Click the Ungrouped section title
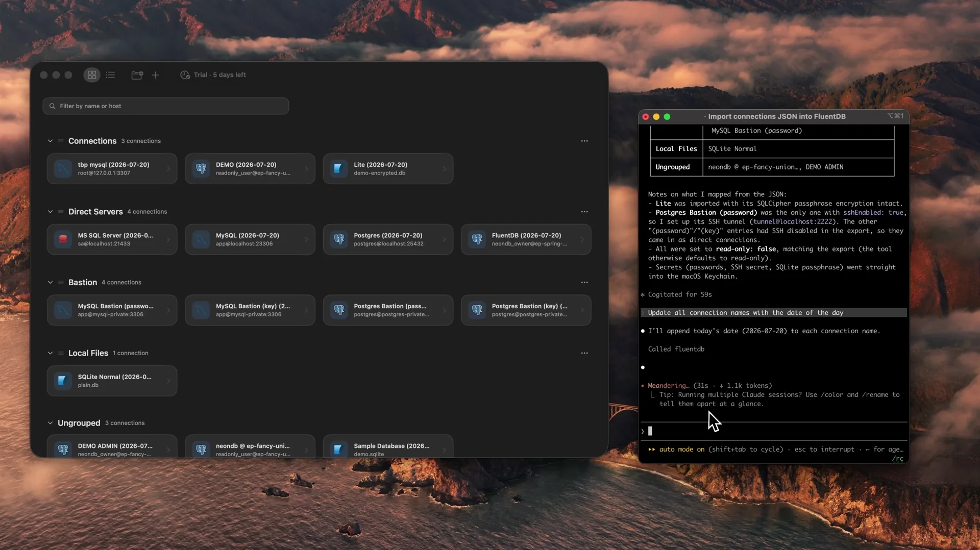The height and width of the screenshot is (550, 980). pyautogui.click(x=79, y=423)
